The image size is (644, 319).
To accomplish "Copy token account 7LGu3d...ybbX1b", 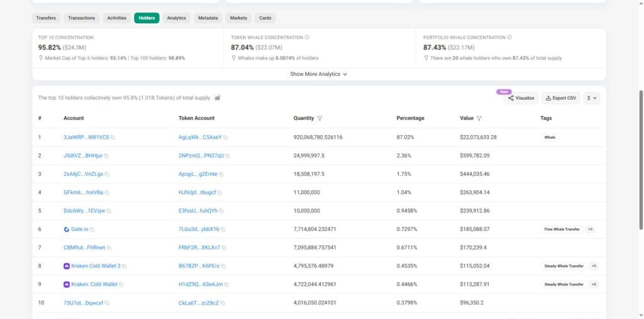I will tap(223, 230).
